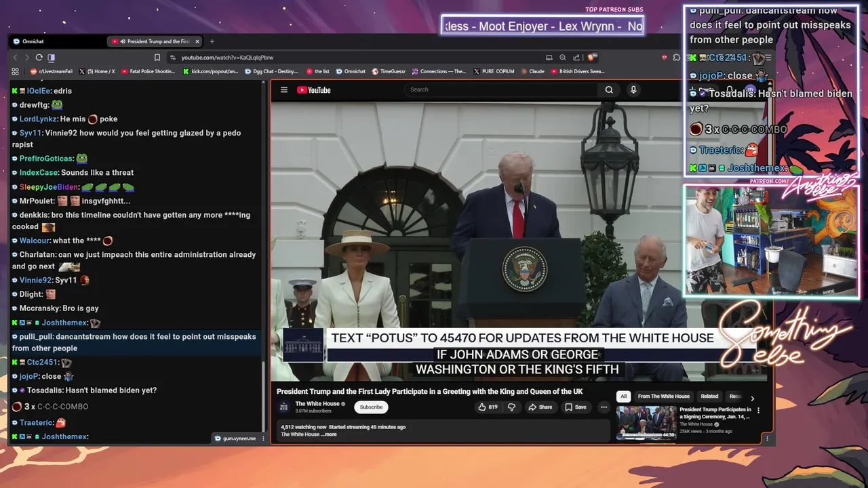Click the share page icon in address bar
The height and width of the screenshot is (488, 868).
click(576, 58)
